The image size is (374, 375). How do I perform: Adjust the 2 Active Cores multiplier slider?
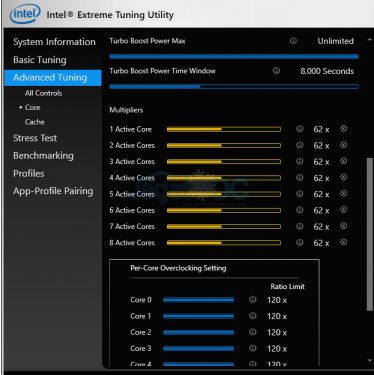pos(224,145)
